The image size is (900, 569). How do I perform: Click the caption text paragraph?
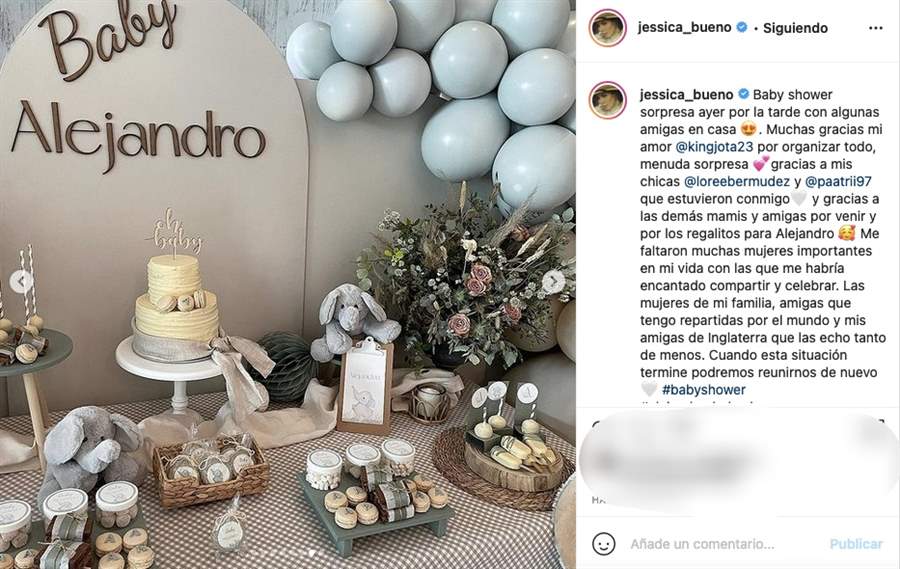click(761, 242)
